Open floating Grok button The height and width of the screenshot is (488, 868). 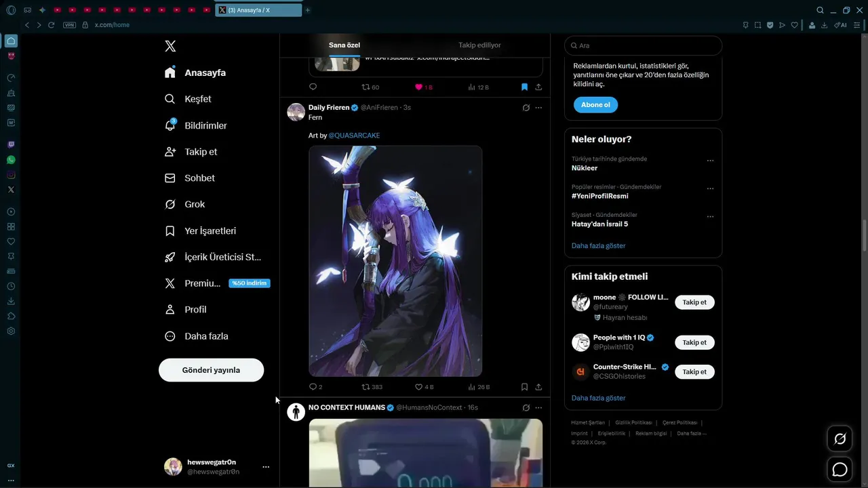(x=840, y=439)
